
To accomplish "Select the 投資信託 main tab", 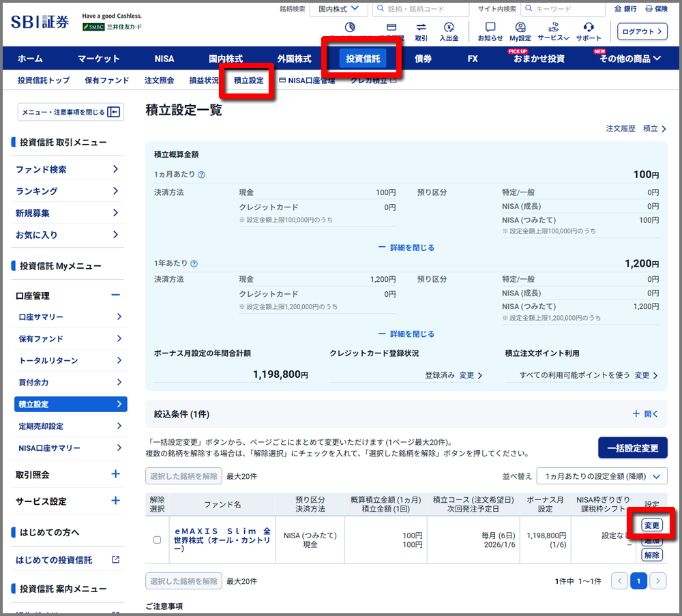I will coord(363,59).
